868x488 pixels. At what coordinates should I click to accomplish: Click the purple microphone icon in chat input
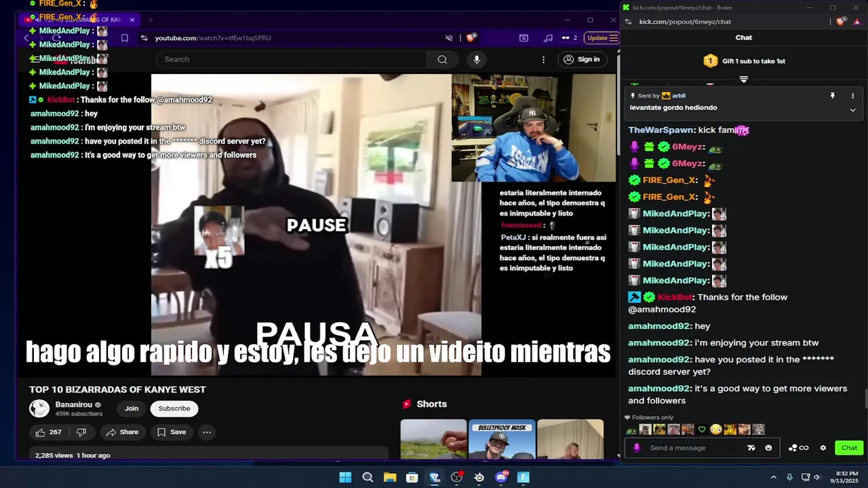tap(637, 448)
